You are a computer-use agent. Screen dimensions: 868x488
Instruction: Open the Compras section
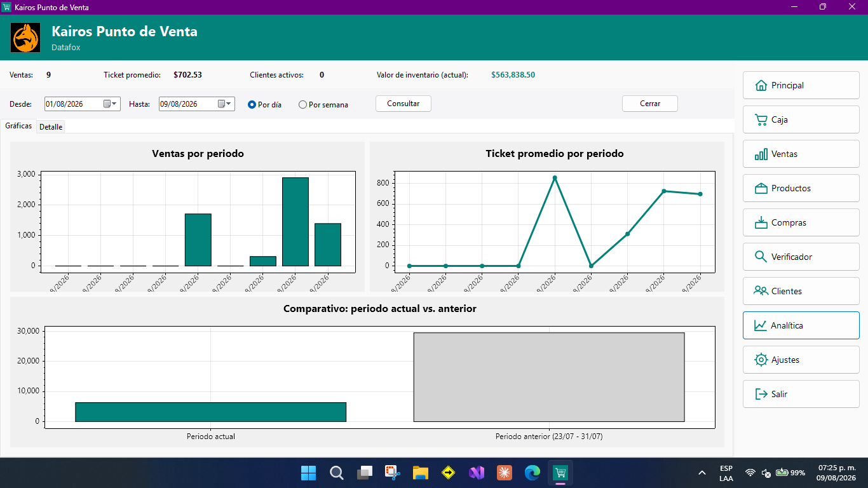pyautogui.click(x=801, y=222)
